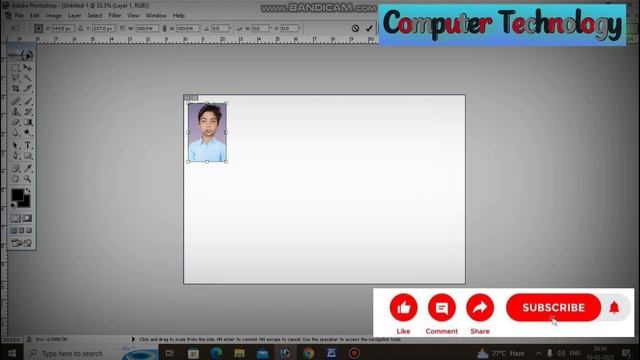Set the transform reference point location

pos(38,28)
